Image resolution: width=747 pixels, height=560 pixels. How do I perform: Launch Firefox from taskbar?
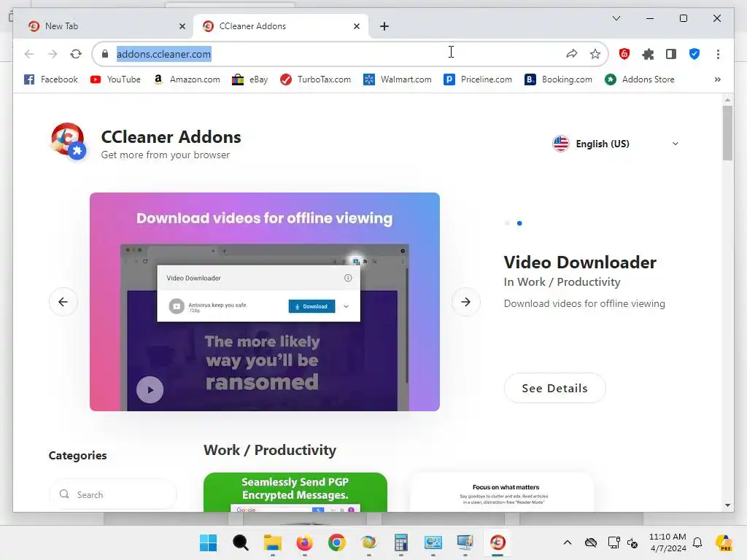coord(304,542)
